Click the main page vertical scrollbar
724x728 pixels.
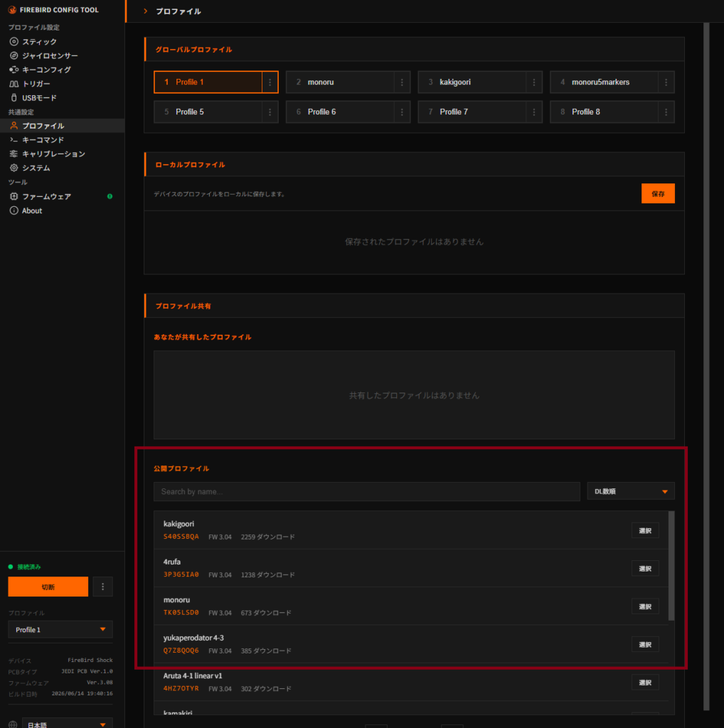click(x=706, y=366)
